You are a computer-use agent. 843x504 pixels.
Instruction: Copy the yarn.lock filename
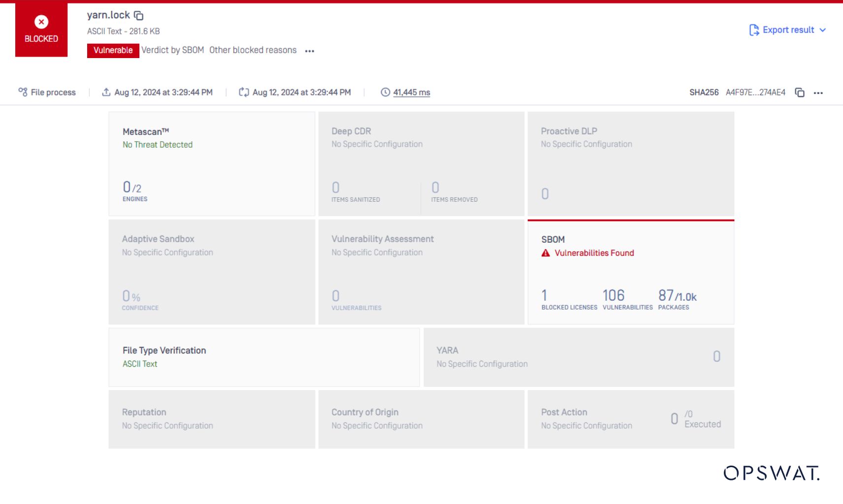[x=139, y=15]
